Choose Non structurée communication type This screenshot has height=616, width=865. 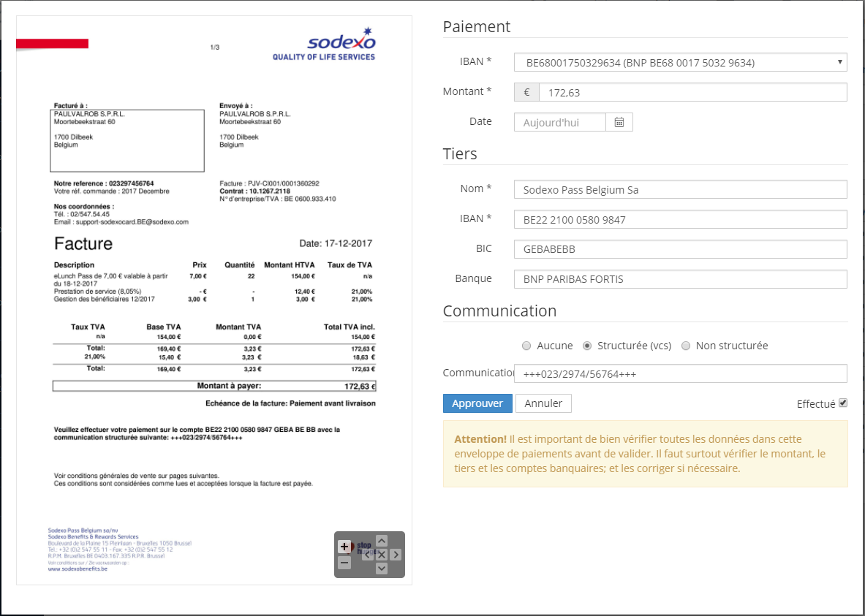[x=686, y=346]
